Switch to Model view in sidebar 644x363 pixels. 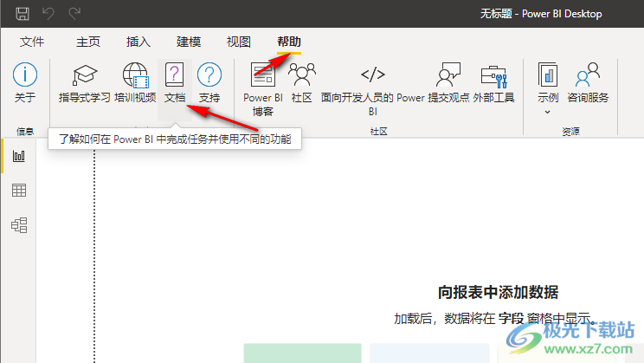[19, 225]
